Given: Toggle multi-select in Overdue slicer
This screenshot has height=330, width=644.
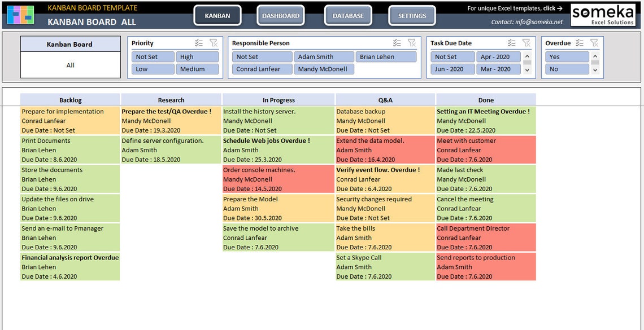Looking at the screenshot, I should 580,43.
